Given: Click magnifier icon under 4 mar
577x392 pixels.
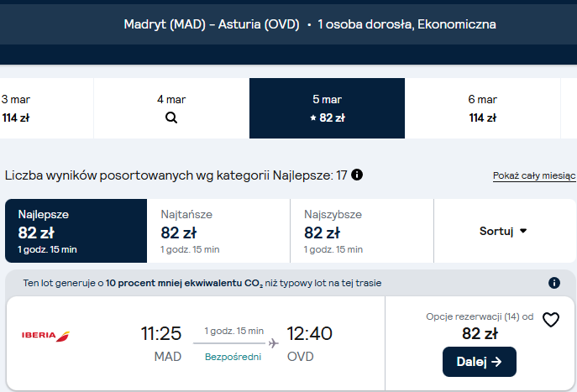Looking at the screenshot, I should coord(171,118).
